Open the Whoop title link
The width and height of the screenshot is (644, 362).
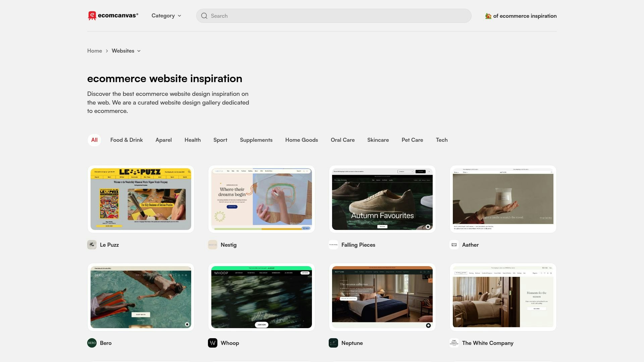pyautogui.click(x=230, y=343)
